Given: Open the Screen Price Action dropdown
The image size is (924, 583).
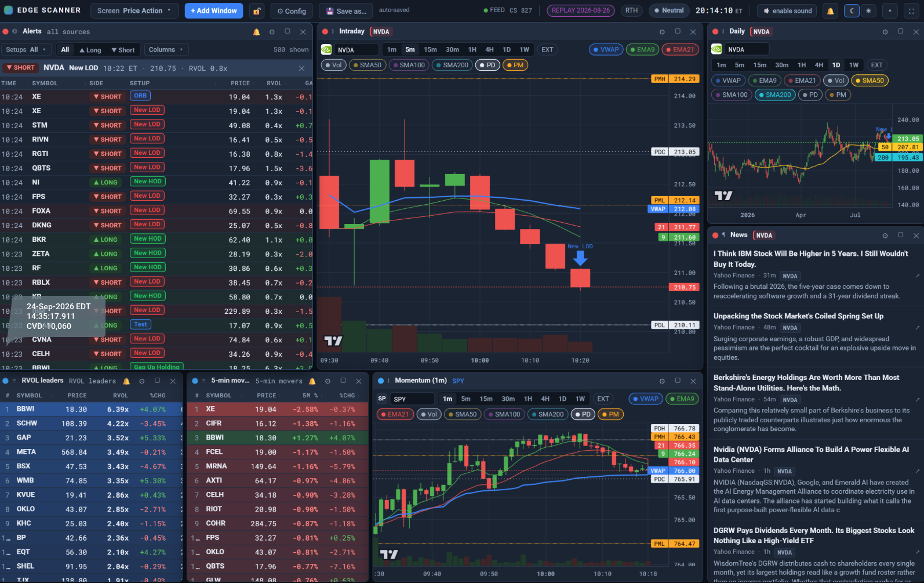Looking at the screenshot, I should [133, 11].
